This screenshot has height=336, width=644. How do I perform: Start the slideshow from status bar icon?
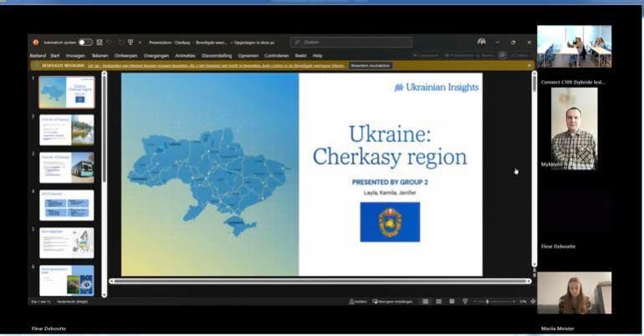point(466,301)
